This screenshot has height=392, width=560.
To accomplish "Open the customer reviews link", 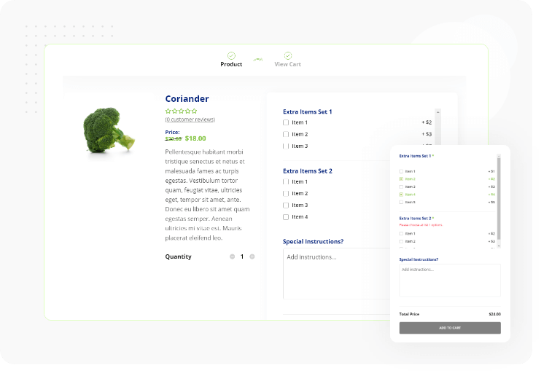I will (190, 119).
